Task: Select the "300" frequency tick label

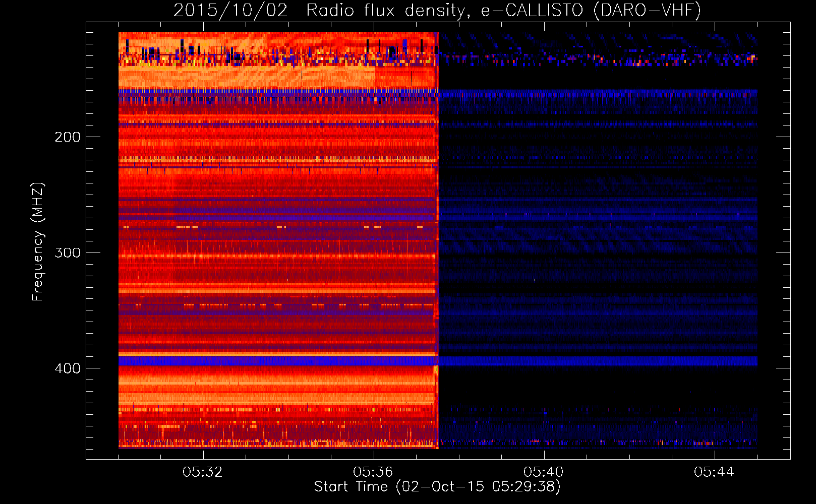Action: tap(68, 253)
